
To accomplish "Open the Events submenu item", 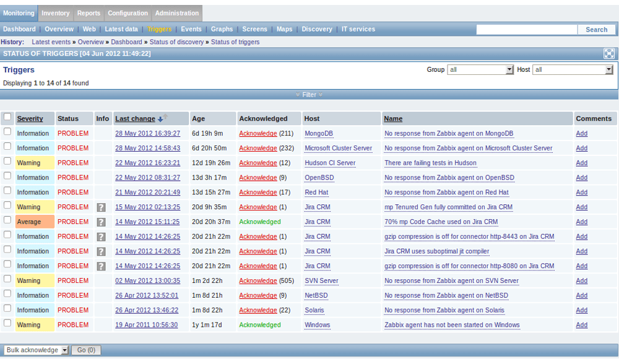I will click(191, 28).
